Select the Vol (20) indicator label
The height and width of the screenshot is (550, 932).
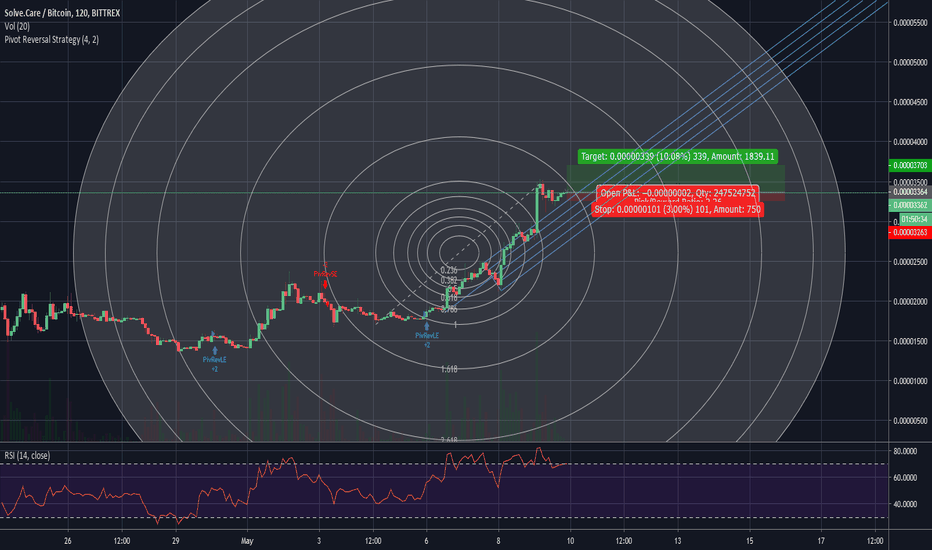(17, 26)
